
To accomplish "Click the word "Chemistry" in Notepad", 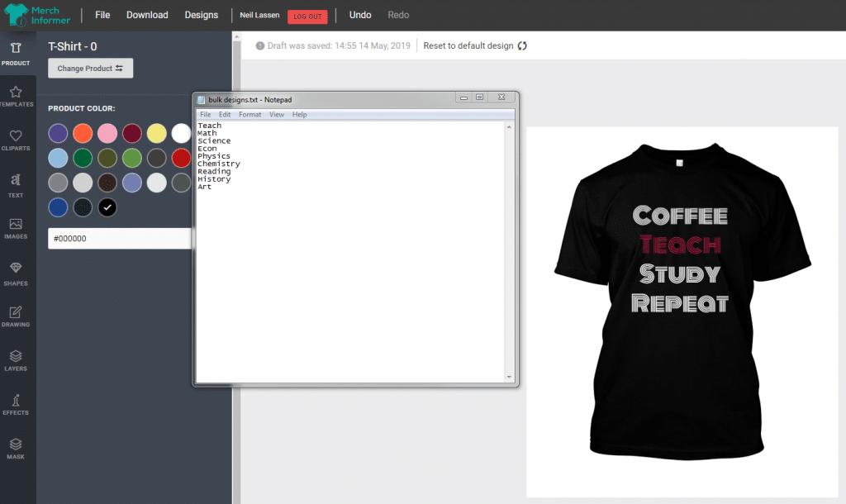I will coord(219,164).
